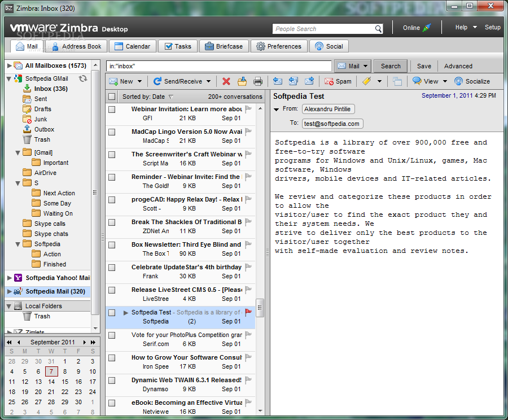This screenshot has width=508, height=420.
Task: Click the in:"inbox" search query field
Action: pyautogui.click(x=218, y=66)
